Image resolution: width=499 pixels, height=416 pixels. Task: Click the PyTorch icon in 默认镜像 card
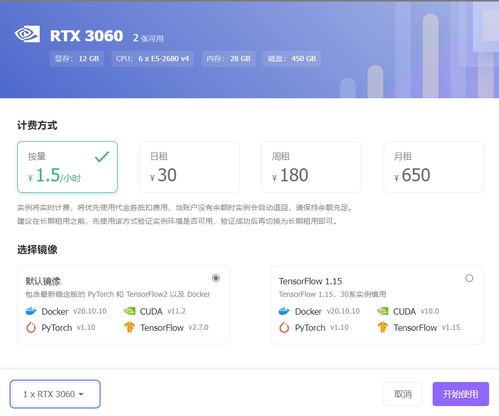(31, 328)
